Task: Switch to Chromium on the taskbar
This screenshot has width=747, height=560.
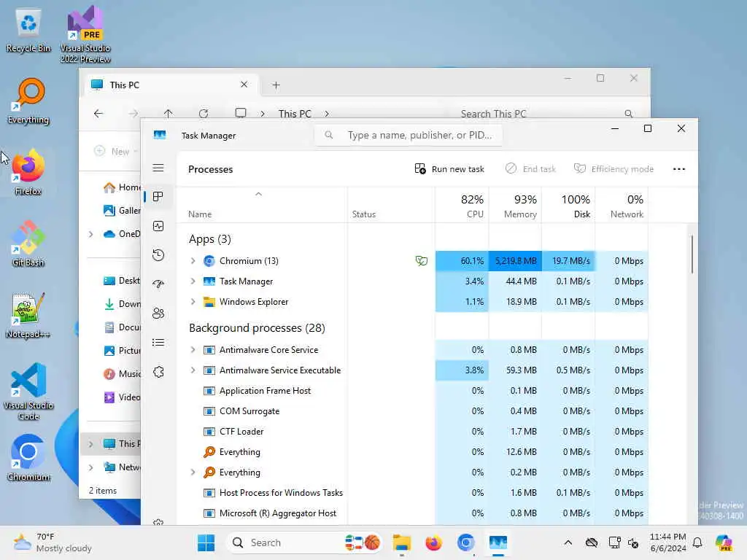Action: coord(465,542)
